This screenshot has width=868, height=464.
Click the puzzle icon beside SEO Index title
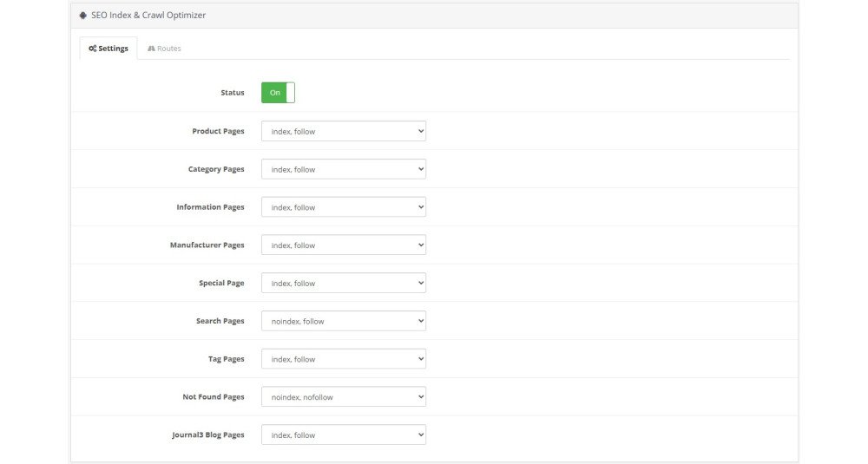point(83,16)
